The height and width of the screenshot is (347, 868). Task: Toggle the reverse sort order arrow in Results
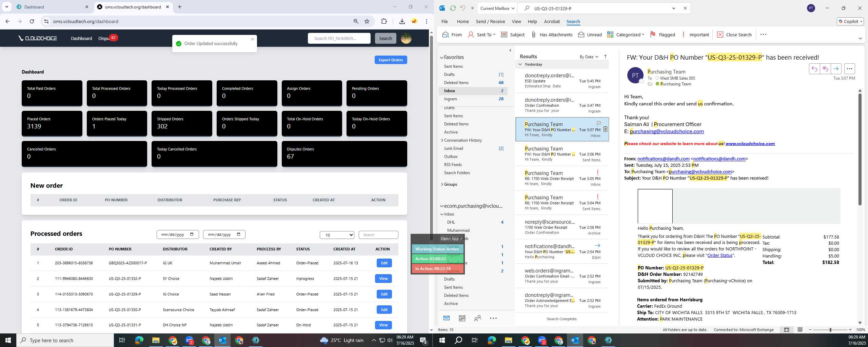pos(605,57)
